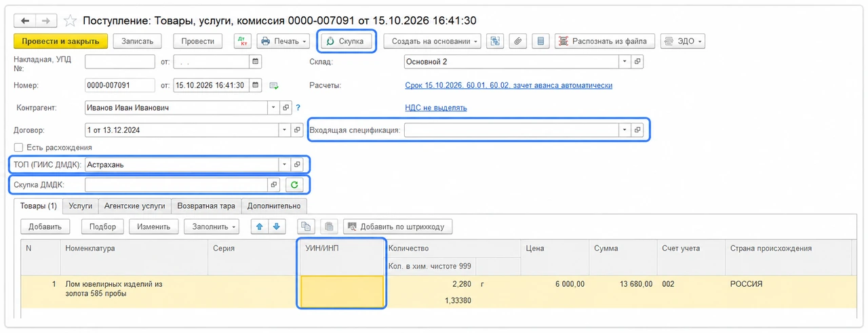Focus the Скупка ДМДК input field

point(176,184)
